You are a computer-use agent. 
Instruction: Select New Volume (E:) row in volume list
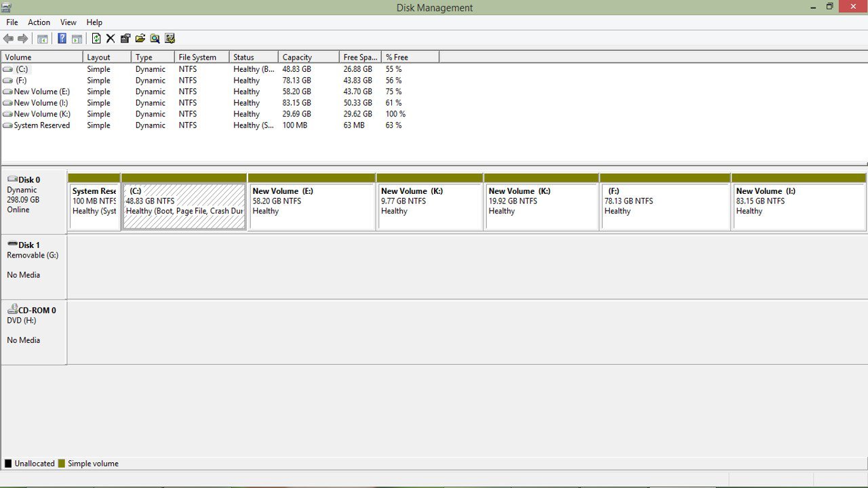(x=41, y=91)
